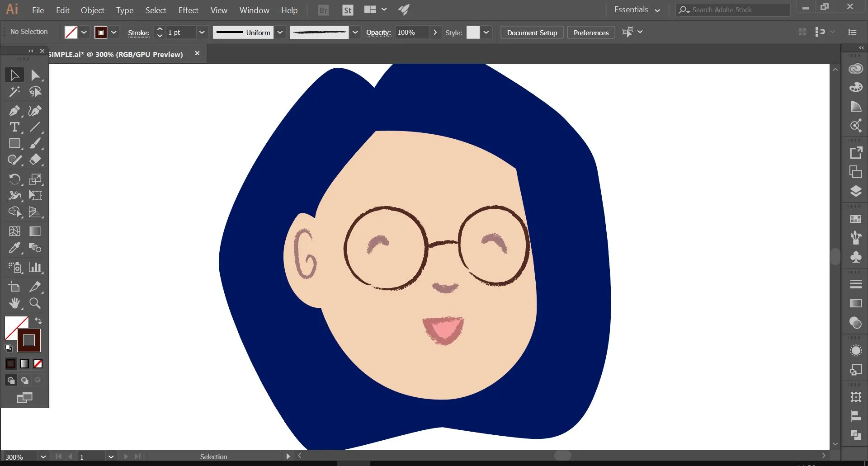Select the Gradient tool
Viewport: 868px width, 466px height.
click(x=35, y=231)
